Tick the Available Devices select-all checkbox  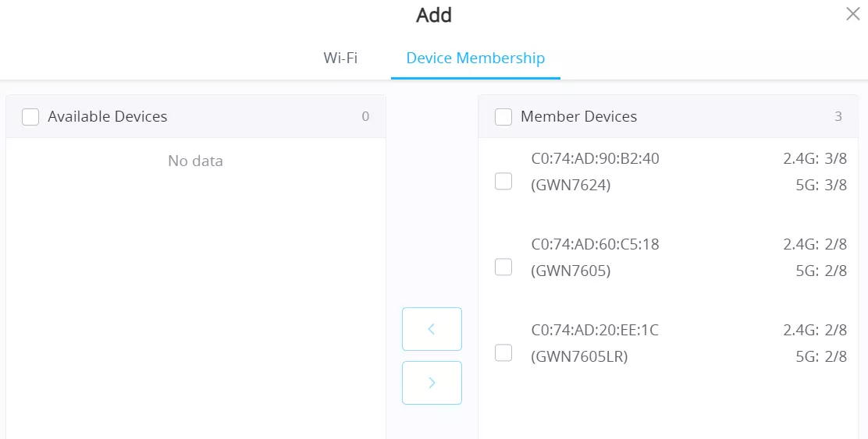[x=30, y=117]
